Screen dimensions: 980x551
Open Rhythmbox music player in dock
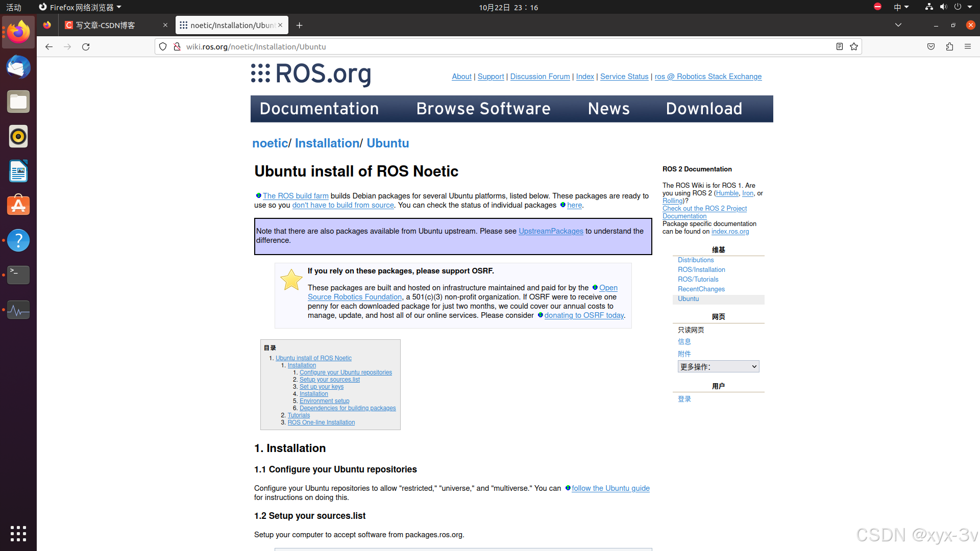click(18, 136)
